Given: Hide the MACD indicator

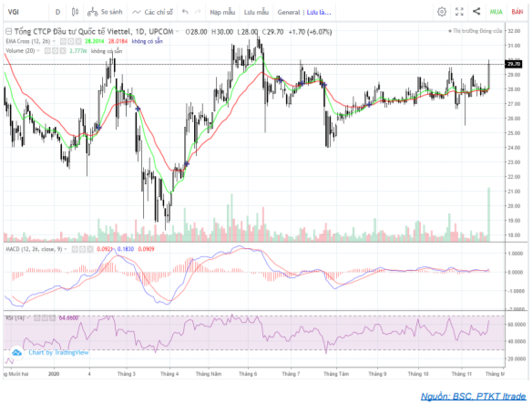Looking at the screenshot, I should (x=75, y=249).
